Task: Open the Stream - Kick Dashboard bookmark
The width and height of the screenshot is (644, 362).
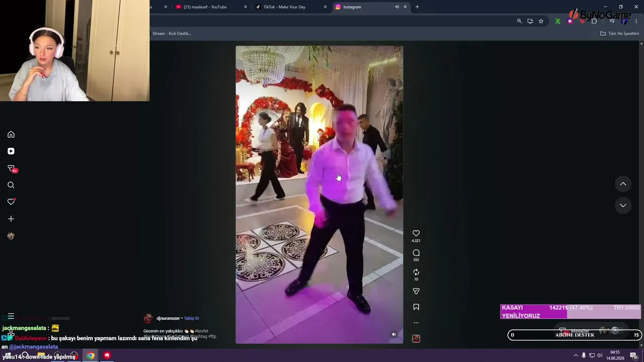Action: click(x=172, y=34)
